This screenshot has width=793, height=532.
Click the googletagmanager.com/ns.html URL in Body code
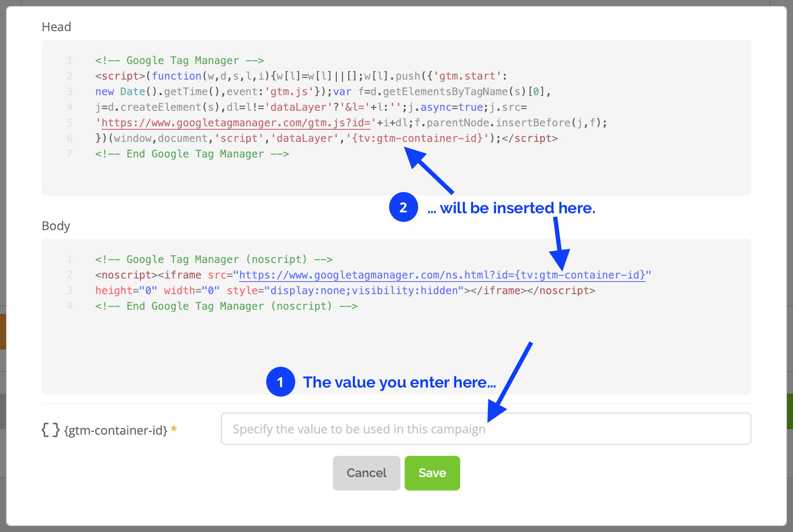(442, 275)
